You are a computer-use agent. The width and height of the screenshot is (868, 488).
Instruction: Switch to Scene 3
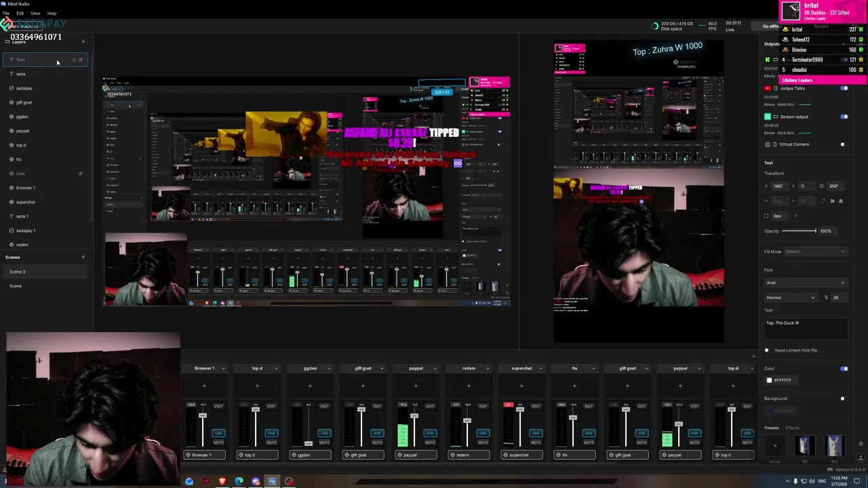point(44,272)
